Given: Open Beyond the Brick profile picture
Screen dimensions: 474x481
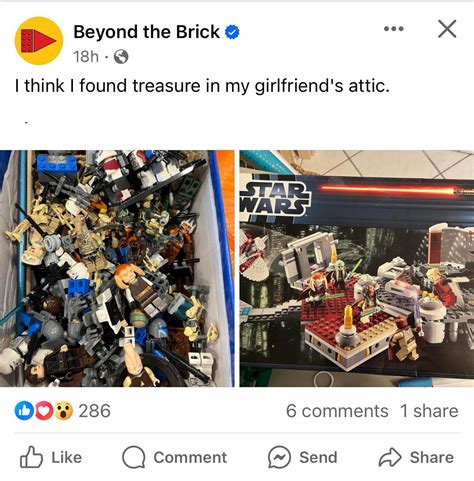Looking at the screenshot, I should 39,41.
